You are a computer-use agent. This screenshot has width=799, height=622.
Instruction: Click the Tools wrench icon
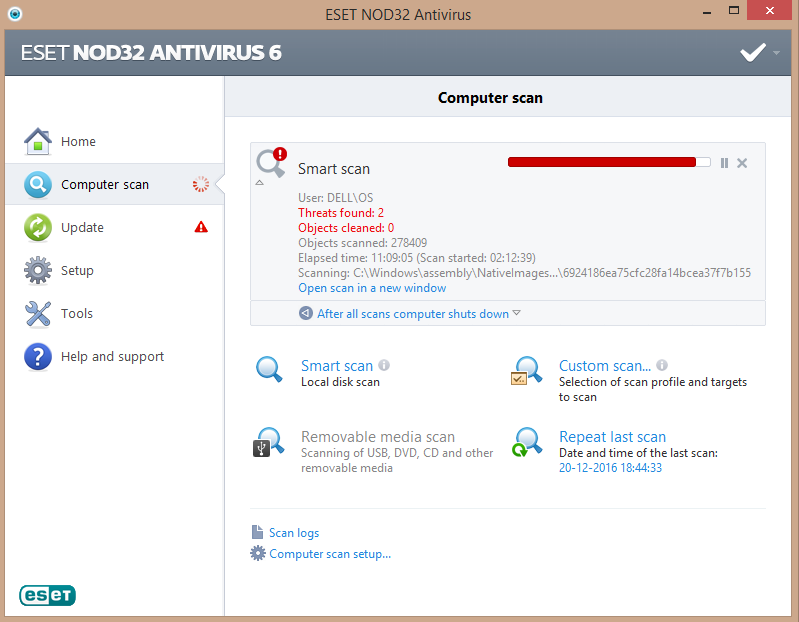click(38, 313)
